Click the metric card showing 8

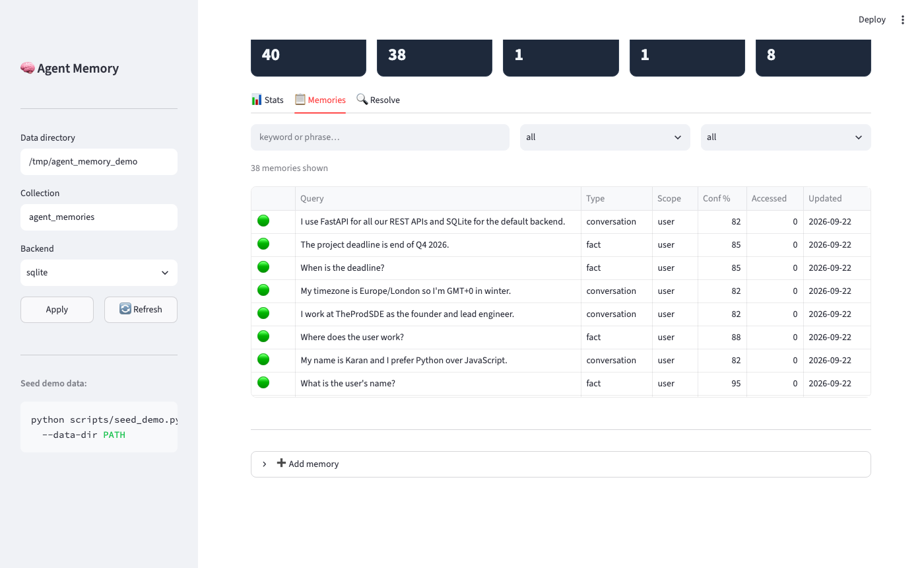[x=813, y=57]
